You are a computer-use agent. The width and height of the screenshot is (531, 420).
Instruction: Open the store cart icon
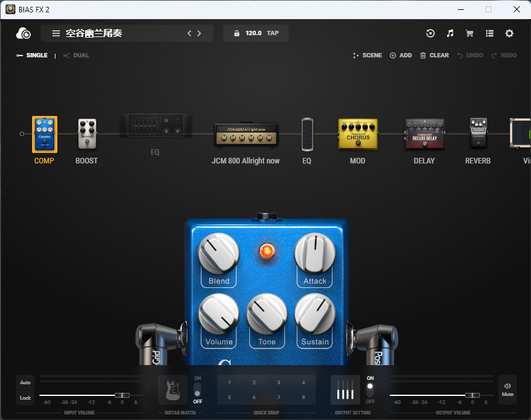[469, 33]
